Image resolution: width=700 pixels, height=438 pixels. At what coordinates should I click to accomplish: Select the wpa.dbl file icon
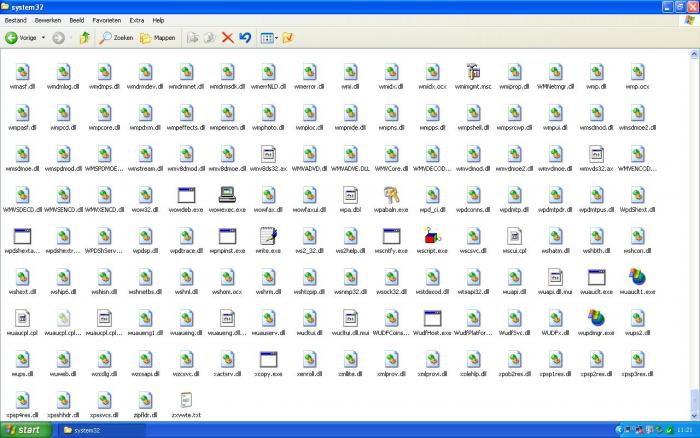tap(350, 195)
